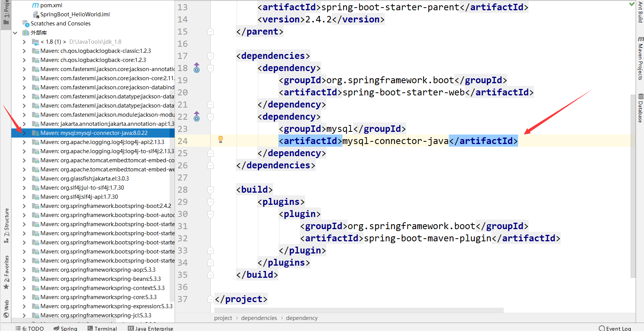The width and height of the screenshot is (644, 331).
Task: Fold the dependencies block at line 17
Action: pos(210,56)
